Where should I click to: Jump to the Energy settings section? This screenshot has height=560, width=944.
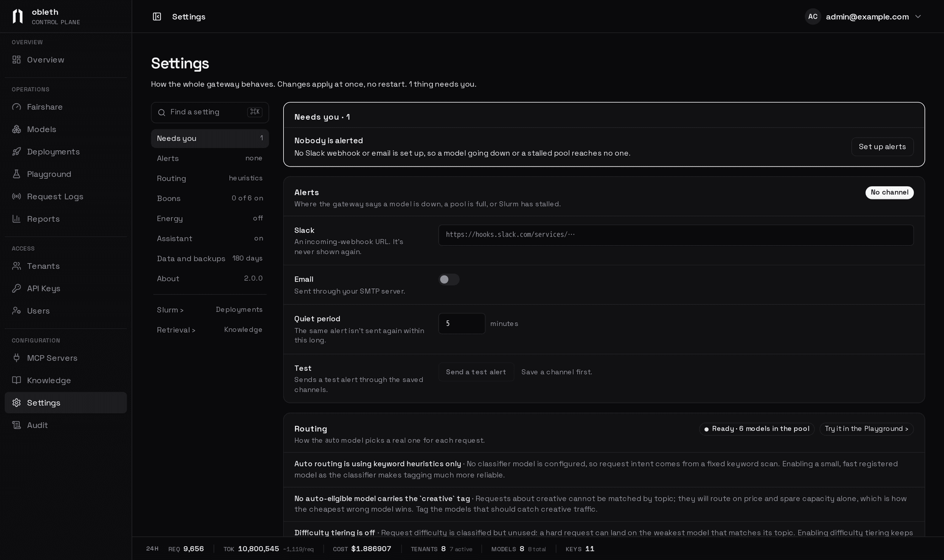pos(210,218)
